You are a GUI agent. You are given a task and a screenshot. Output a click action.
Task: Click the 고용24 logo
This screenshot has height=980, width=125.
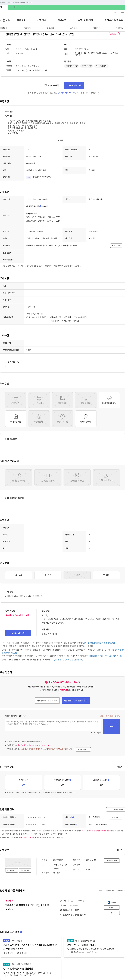(x=5, y=20)
